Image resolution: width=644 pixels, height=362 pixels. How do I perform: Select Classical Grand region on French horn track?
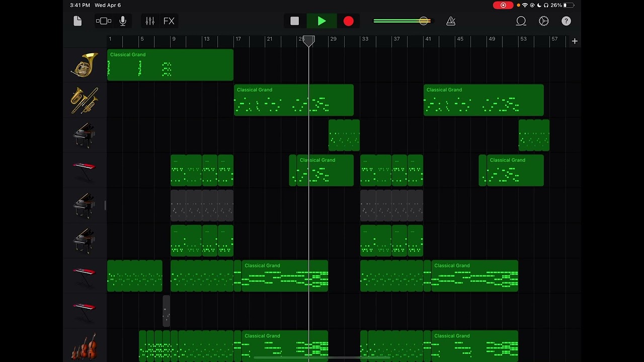pyautogui.click(x=170, y=65)
